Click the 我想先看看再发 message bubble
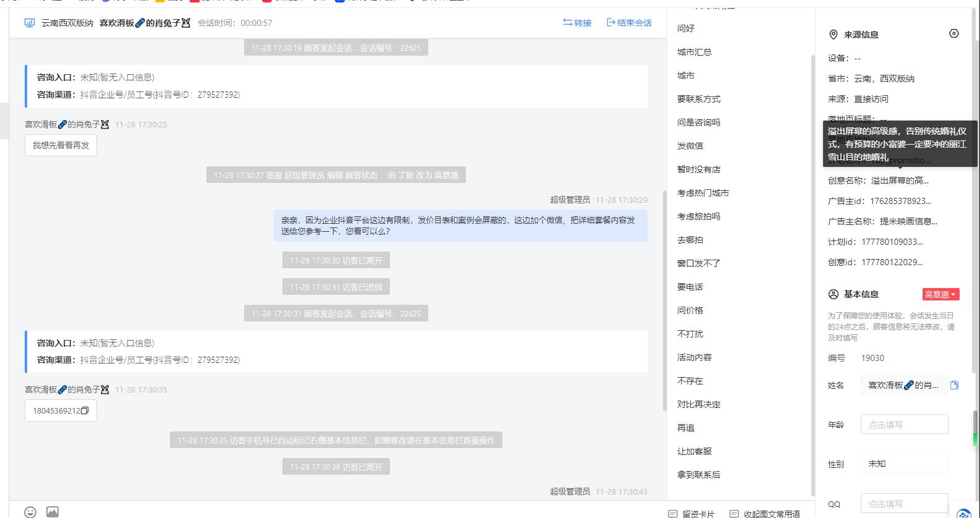Image resolution: width=980 pixels, height=518 pixels. coord(61,145)
